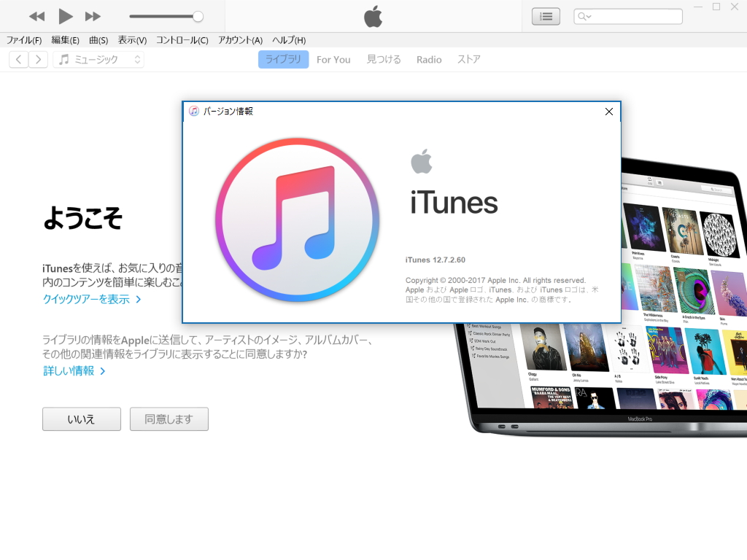Open the Up Next queue list icon
Viewport: 747px width, 560px height.
[x=546, y=16]
